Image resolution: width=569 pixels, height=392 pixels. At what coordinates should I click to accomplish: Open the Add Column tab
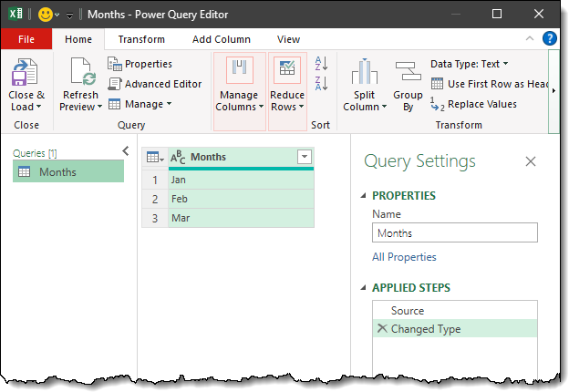[x=221, y=39]
